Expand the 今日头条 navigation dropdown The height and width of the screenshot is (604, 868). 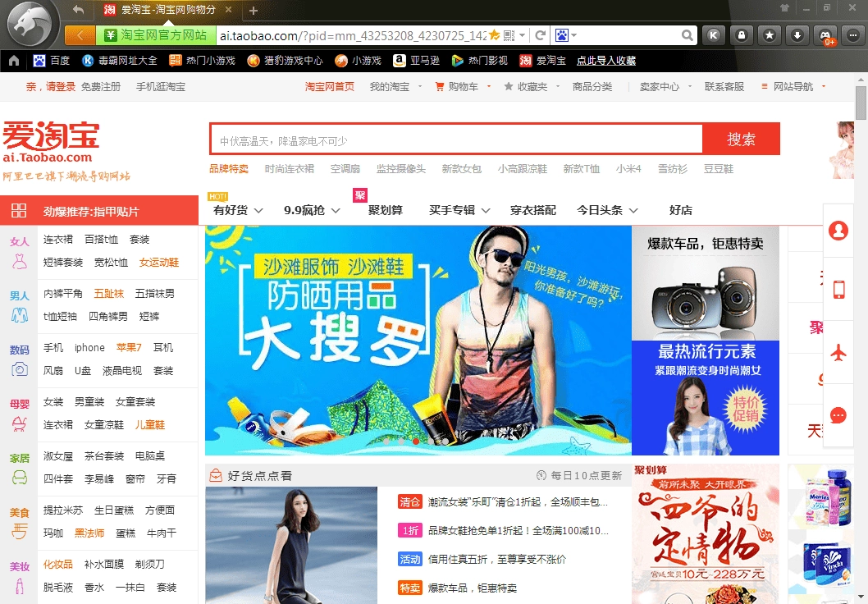(633, 210)
